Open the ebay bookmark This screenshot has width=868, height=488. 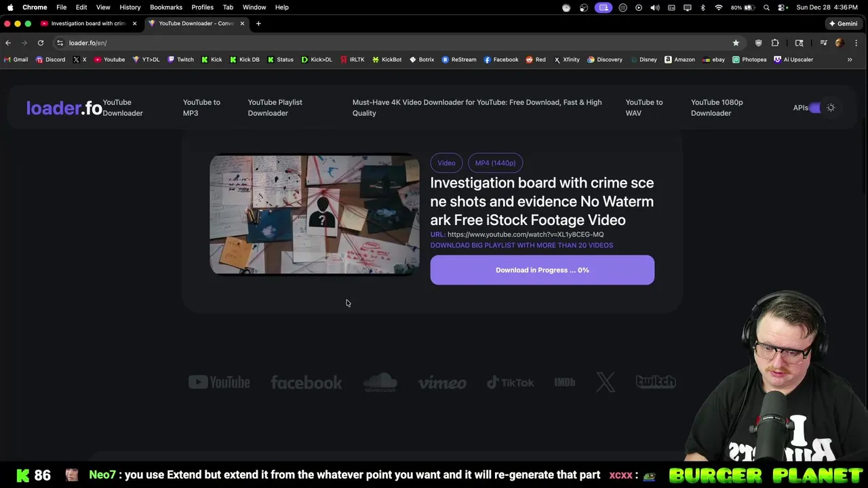click(713, 60)
